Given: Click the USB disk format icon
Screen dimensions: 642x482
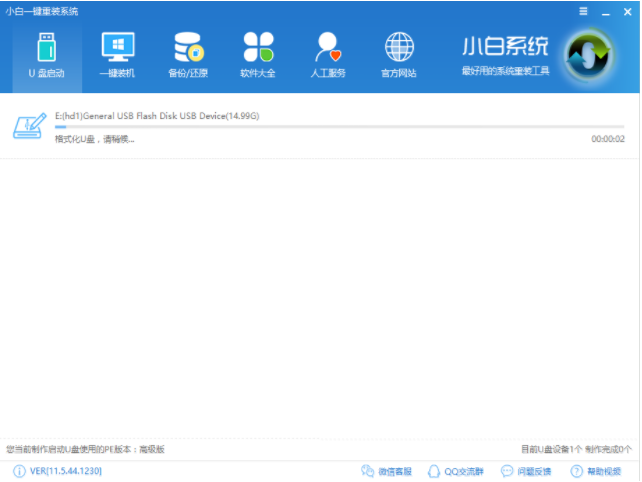Looking at the screenshot, I should pyautogui.click(x=29, y=126).
